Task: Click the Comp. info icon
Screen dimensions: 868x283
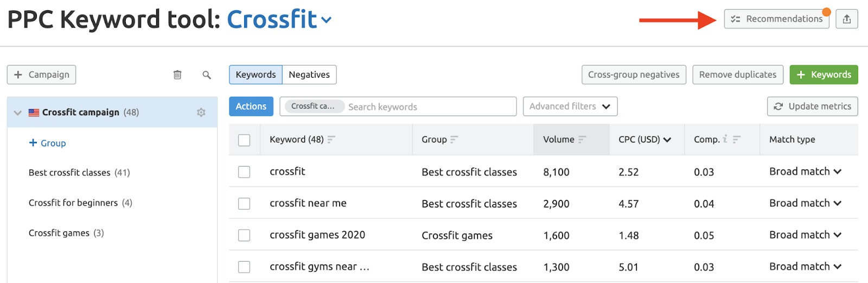Action: click(725, 139)
